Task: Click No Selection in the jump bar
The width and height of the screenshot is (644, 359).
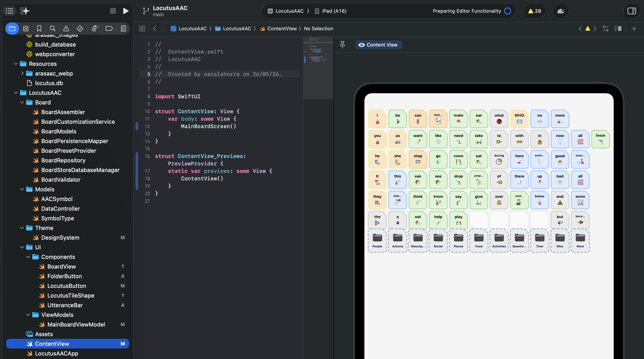Action: (318, 29)
